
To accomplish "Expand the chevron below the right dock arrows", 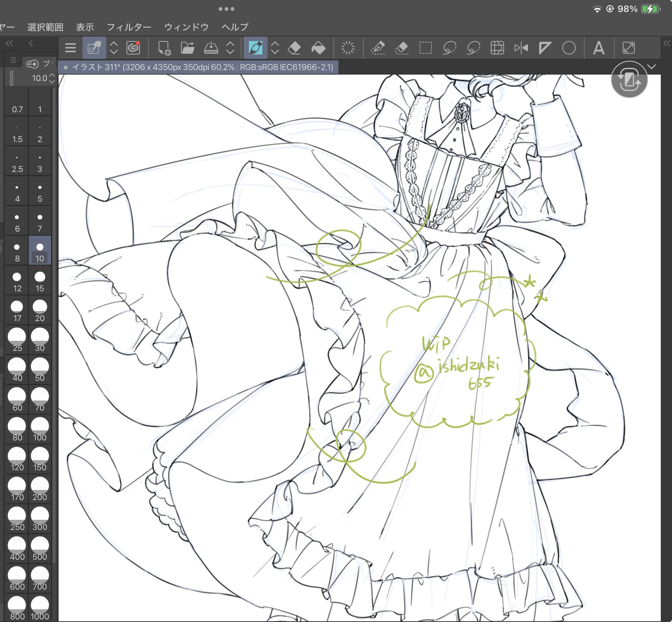I will click(x=651, y=67).
